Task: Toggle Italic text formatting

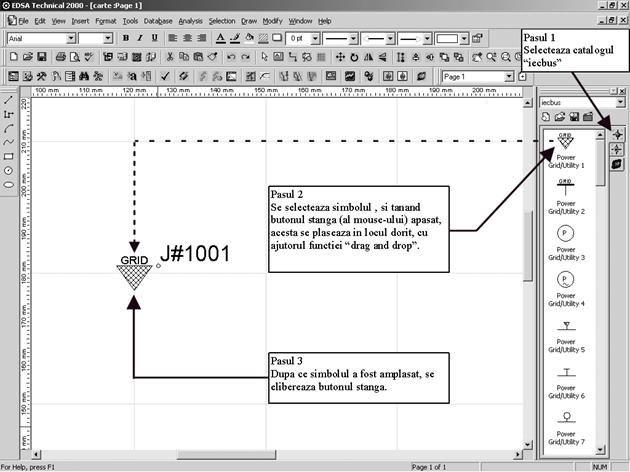Action: click(x=139, y=39)
